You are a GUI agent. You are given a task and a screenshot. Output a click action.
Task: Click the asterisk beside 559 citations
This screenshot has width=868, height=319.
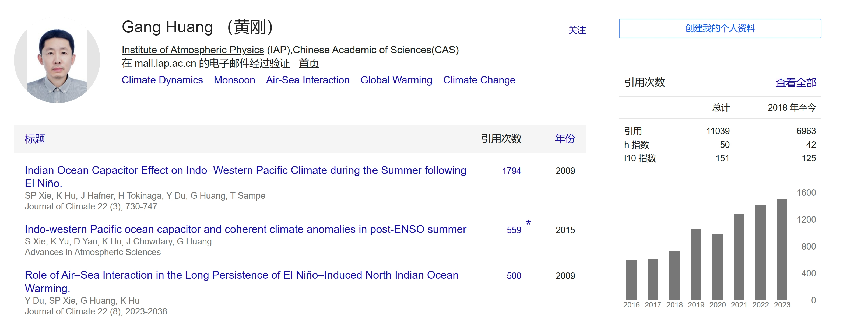click(528, 223)
